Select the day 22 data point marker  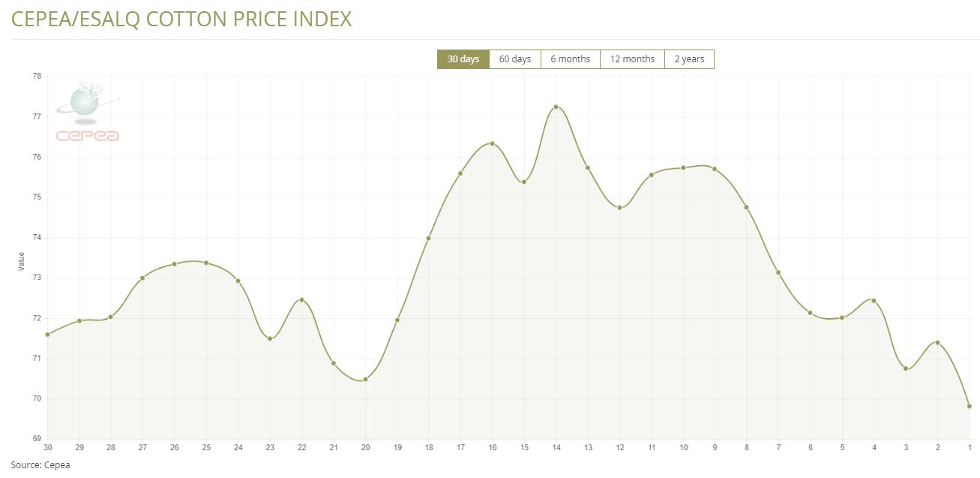[301, 300]
